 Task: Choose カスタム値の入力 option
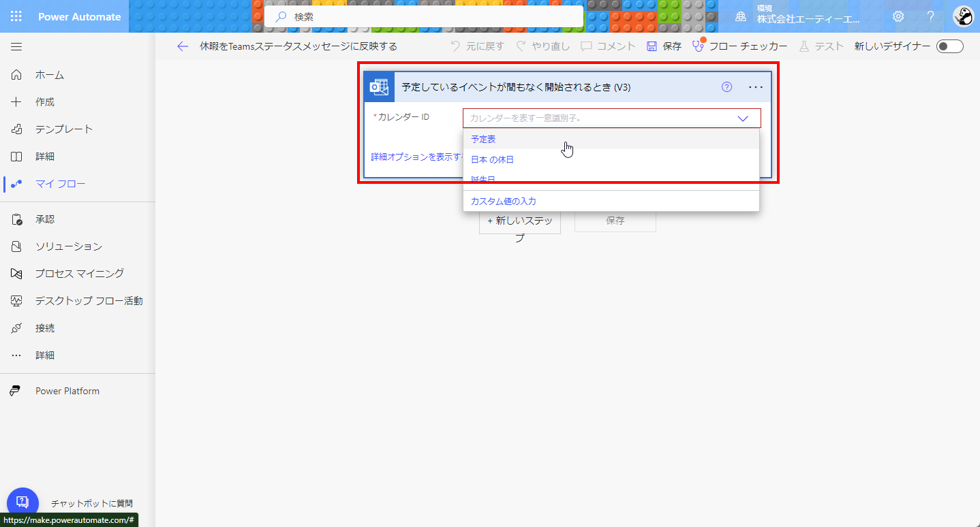coord(611,201)
